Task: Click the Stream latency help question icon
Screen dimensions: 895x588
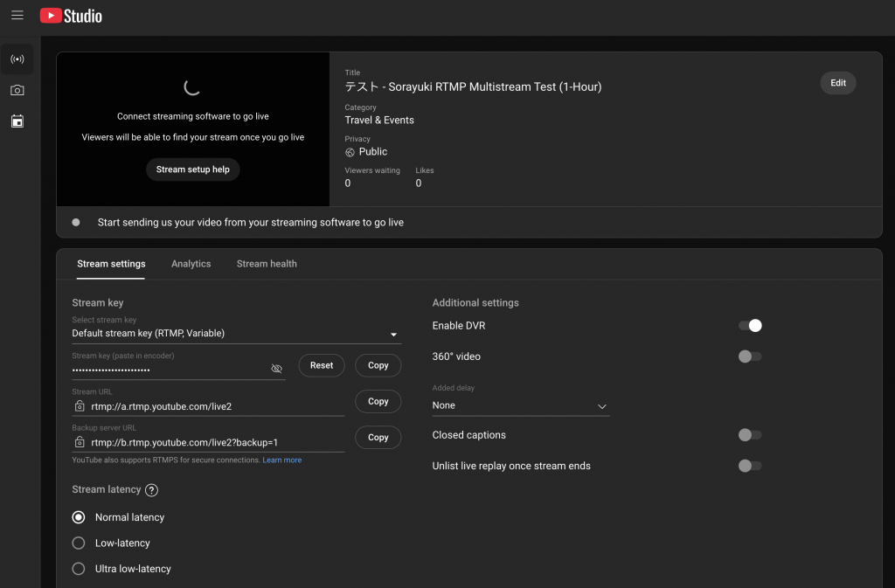Action: [151, 490]
